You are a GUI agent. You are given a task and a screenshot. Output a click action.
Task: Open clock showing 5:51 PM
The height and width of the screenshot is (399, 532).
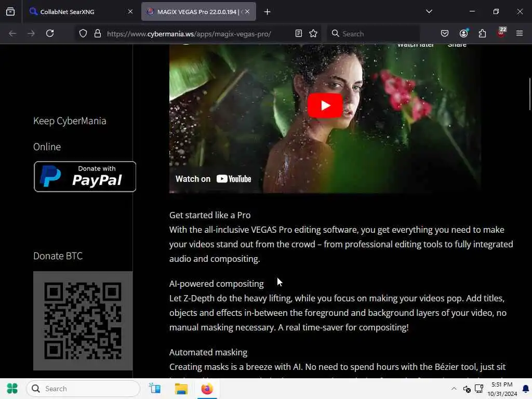pos(502,389)
